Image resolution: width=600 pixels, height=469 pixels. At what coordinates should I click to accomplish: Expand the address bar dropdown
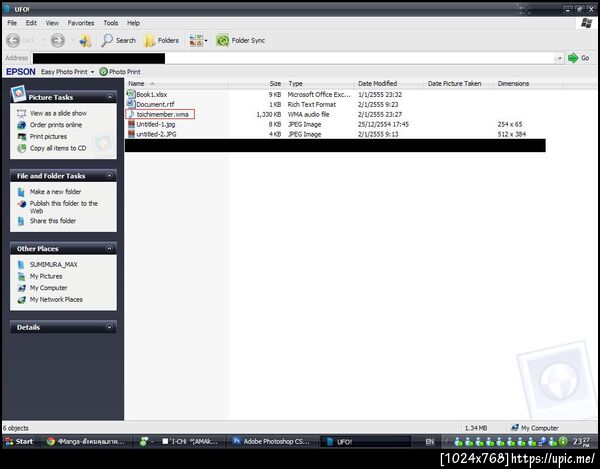559,58
